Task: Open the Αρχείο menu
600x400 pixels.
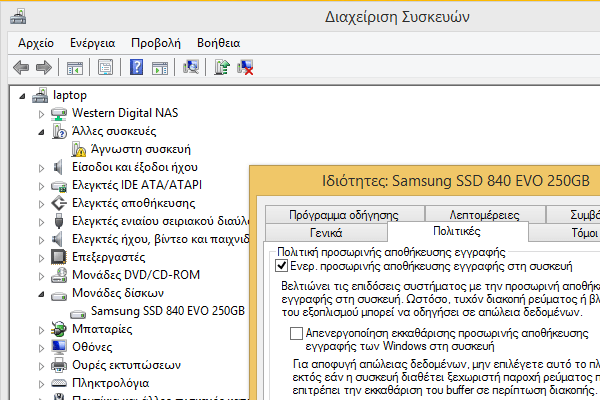Action: coord(36,43)
